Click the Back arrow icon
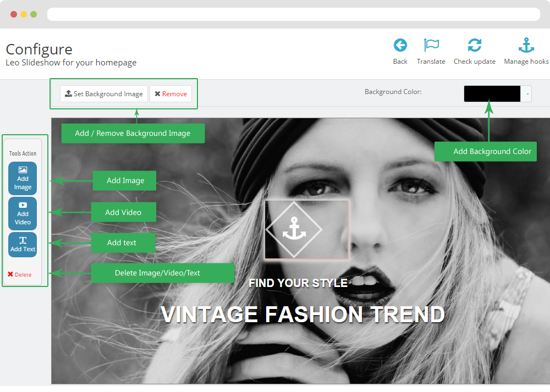The width and height of the screenshot is (550, 392). [400, 45]
